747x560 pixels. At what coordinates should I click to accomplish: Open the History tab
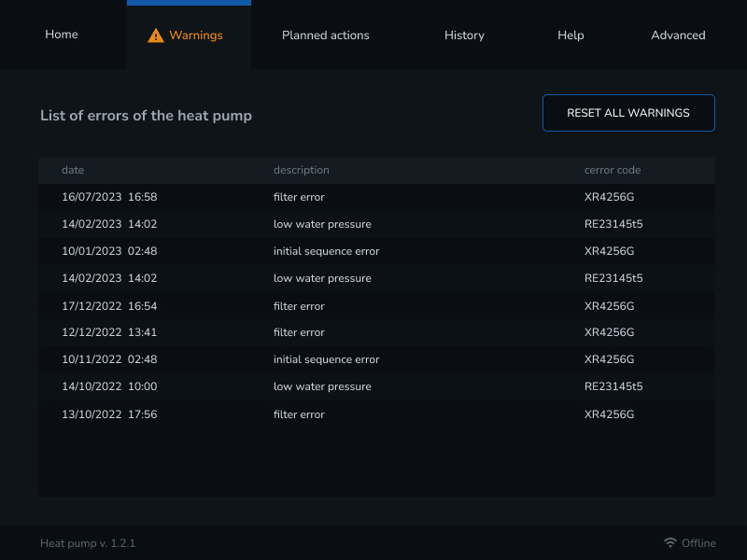click(x=464, y=35)
